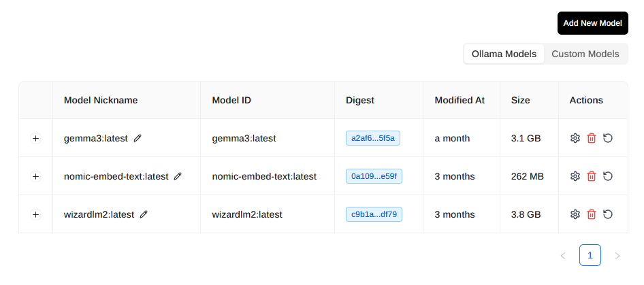Edit nickname of gemma3:latest
644x285 pixels.
tap(138, 138)
